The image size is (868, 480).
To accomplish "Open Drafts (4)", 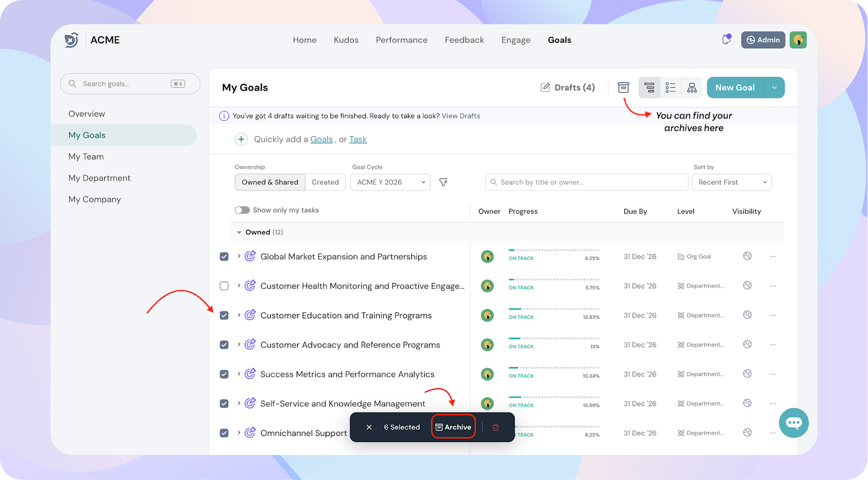I will [568, 87].
